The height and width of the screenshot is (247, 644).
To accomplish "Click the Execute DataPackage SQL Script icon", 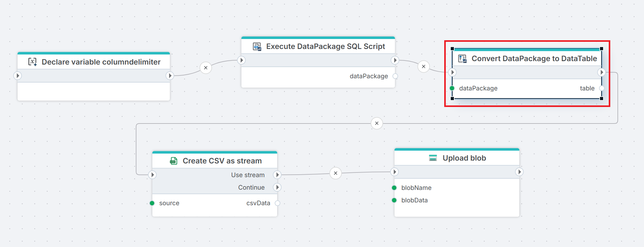I will pyautogui.click(x=257, y=46).
